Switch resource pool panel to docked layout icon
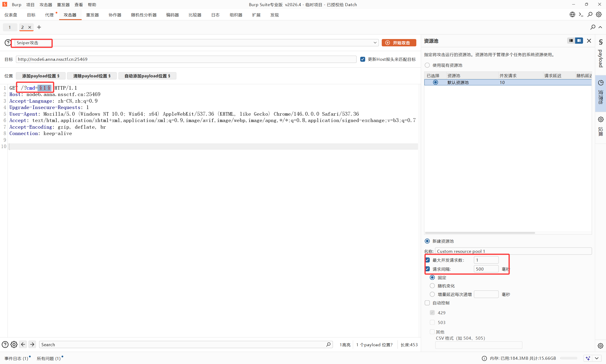Viewport: 606px width, 364px height. [x=579, y=41]
